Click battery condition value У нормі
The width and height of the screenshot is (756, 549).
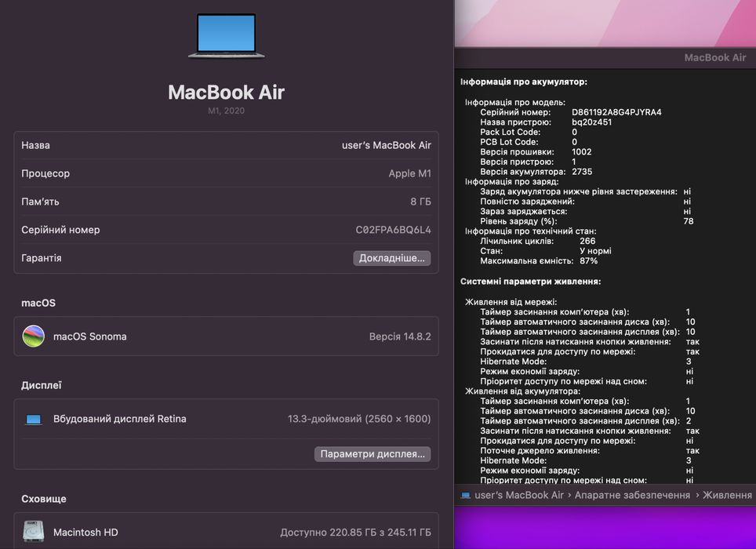coord(595,251)
